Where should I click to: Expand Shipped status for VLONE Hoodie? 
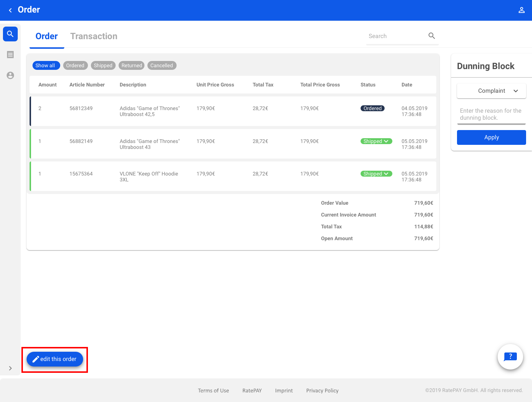(376, 174)
